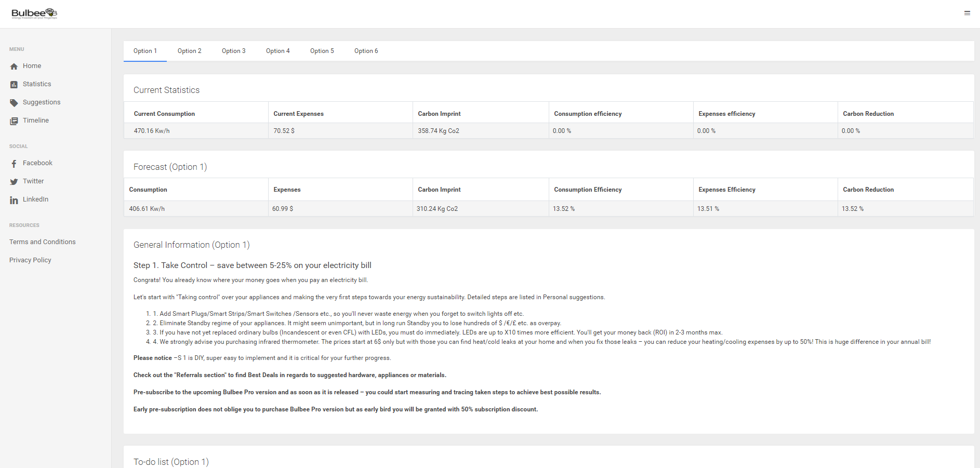The image size is (980, 468).
Task: Click the Suggestions tag icon
Action: pyautogui.click(x=14, y=103)
